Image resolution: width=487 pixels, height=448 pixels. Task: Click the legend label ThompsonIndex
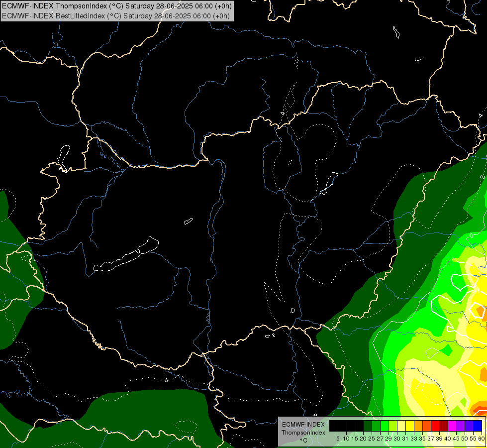click(x=303, y=433)
